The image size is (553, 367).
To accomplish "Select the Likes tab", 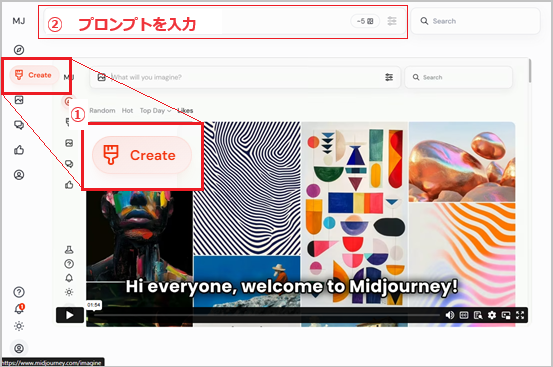I will pyautogui.click(x=185, y=111).
